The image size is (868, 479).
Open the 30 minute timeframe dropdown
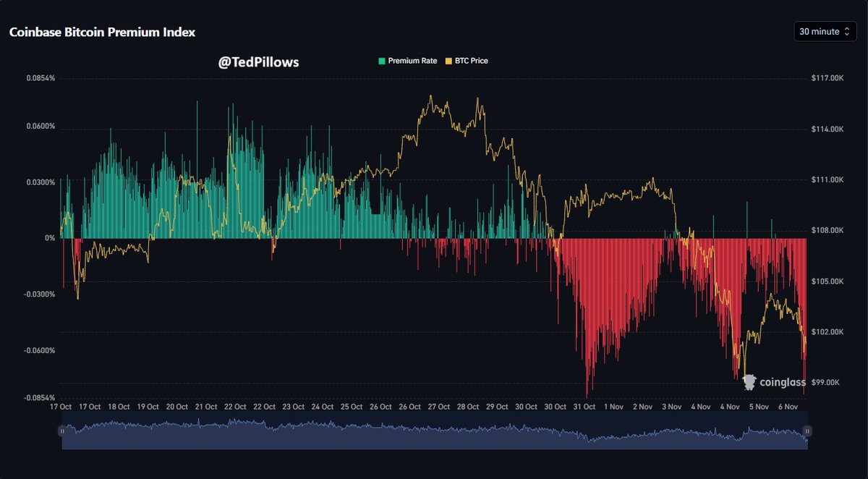click(825, 31)
